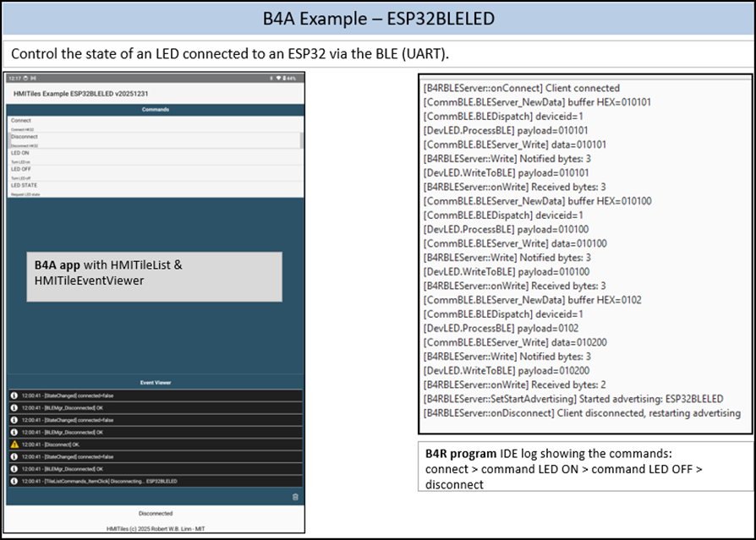Select the Commands section header
Screen dimensions: 756x540
click(x=156, y=109)
